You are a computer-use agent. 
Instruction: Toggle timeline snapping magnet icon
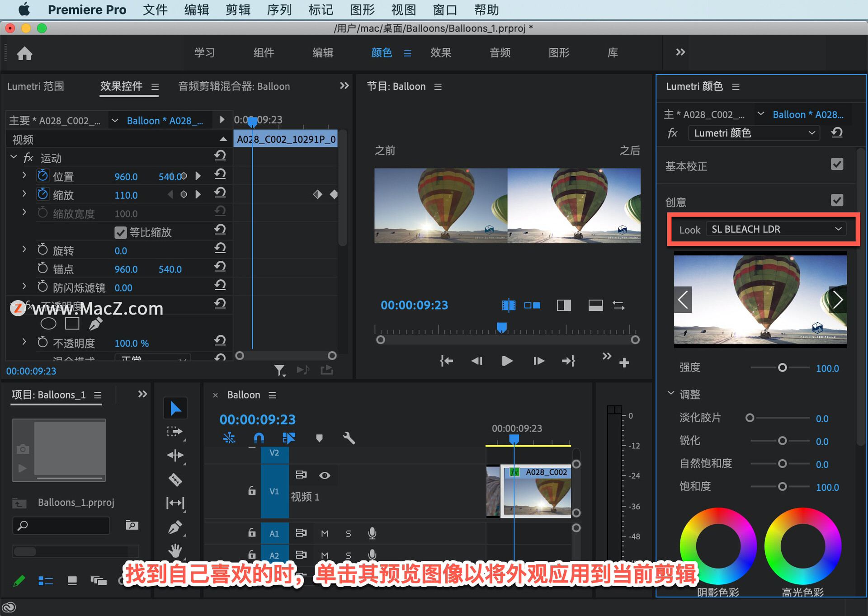pos(259,437)
